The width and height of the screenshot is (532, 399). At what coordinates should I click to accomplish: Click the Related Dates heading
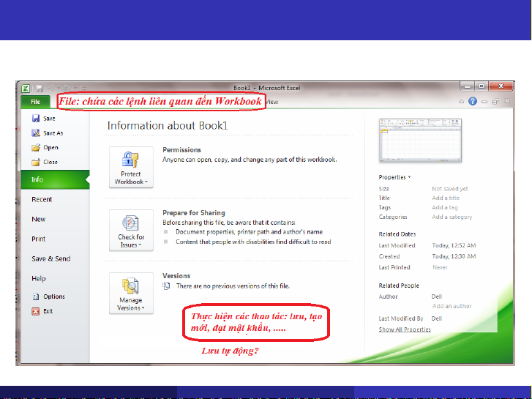coord(397,234)
